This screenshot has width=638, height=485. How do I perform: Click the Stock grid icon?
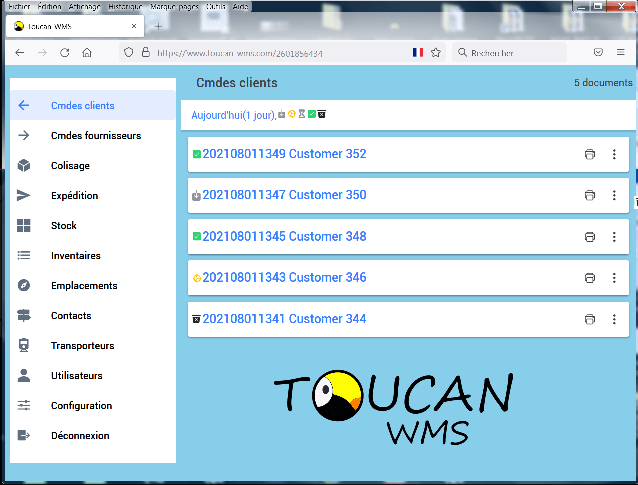pyautogui.click(x=24, y=225)
